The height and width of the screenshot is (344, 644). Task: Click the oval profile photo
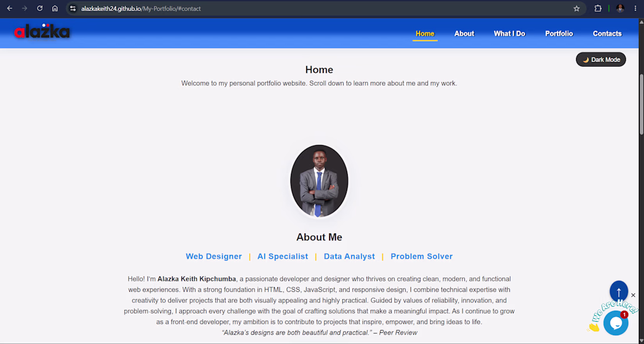(x=319, y=181)
